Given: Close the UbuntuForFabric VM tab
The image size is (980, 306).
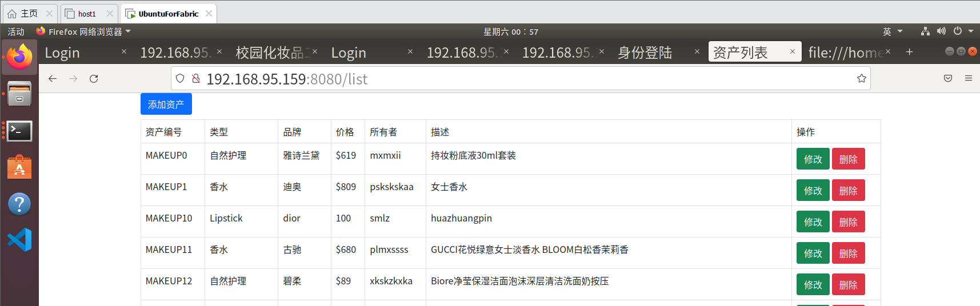Looking at the screenshot, I should (x=209, y=13).
